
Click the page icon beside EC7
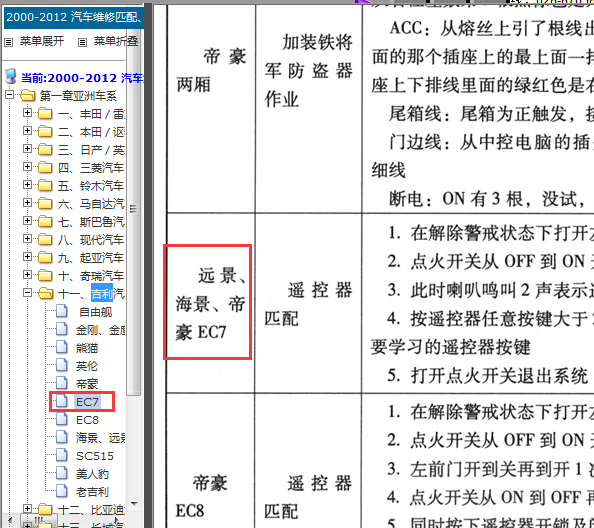click(x=62, y=401)
